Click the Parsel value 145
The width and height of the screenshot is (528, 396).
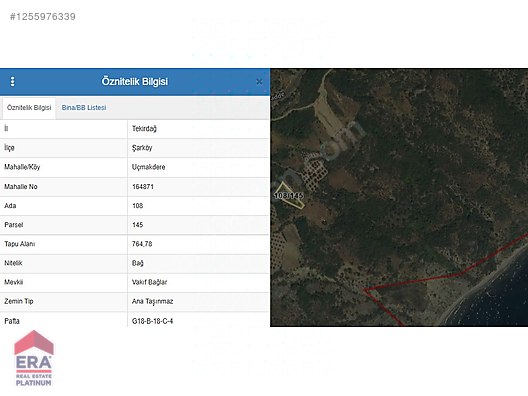pyautogui.click(x=137, y=225)
